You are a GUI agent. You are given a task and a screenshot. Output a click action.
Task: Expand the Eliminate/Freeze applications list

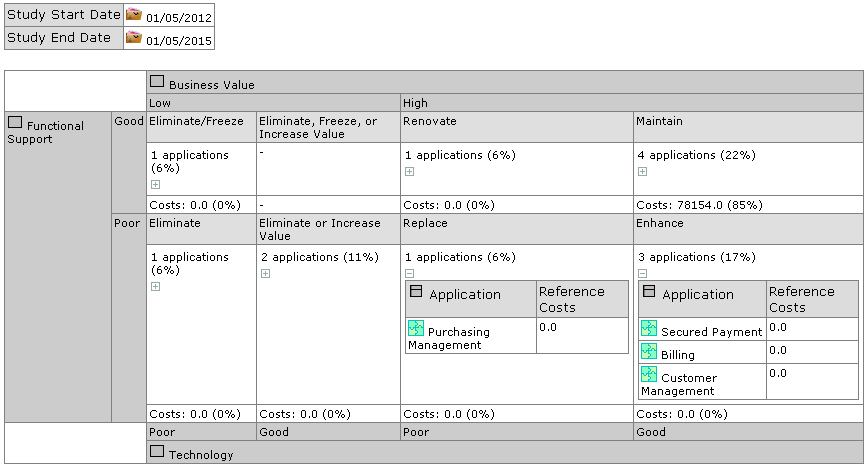(x=155, y=185)
